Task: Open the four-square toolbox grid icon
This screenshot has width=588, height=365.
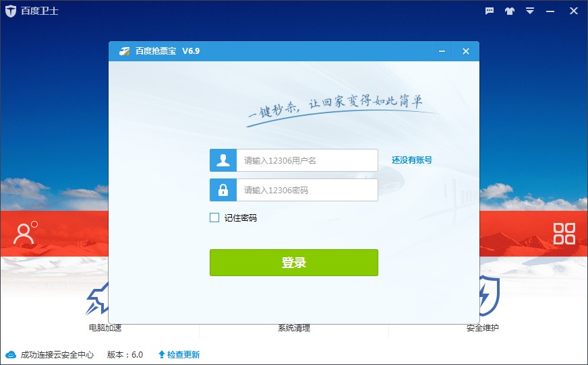Action: pos(564,233)
